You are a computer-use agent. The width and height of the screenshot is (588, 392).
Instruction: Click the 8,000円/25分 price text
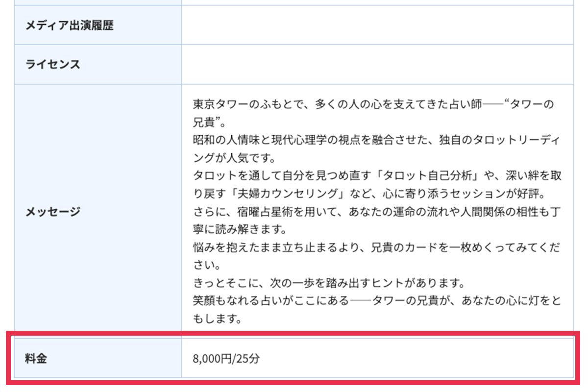(x=226, y=359)
